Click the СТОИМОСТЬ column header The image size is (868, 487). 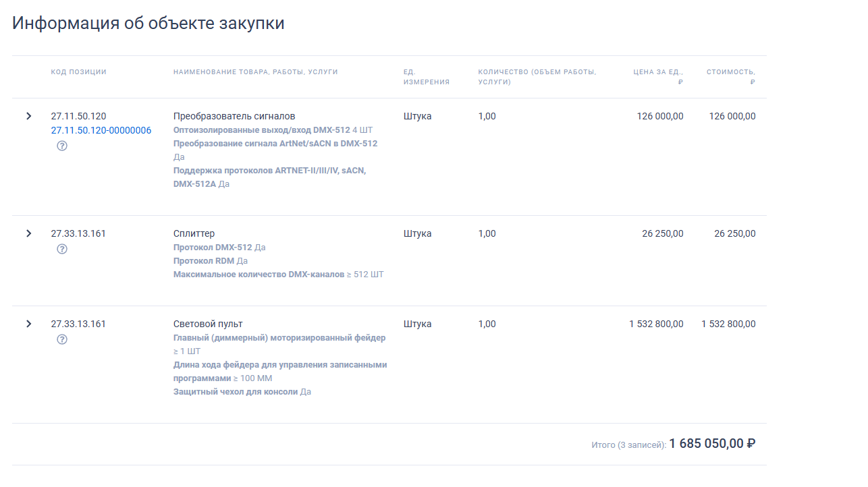(x=731, y=77)
